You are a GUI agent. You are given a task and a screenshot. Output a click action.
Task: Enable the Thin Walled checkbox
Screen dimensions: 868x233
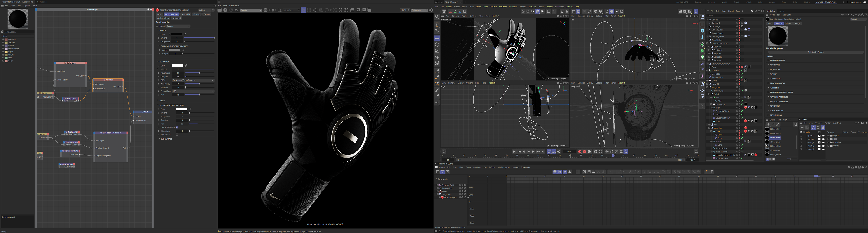[177, 135]
